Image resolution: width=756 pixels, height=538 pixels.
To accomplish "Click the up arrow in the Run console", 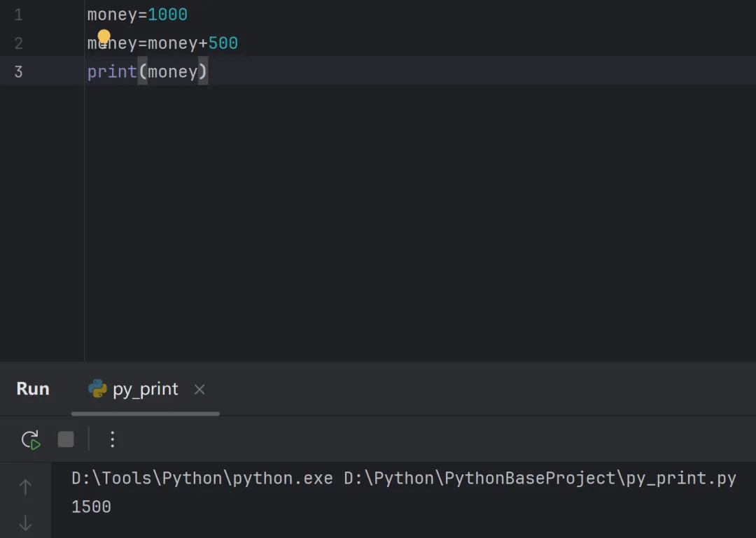I will pos(25,487).
